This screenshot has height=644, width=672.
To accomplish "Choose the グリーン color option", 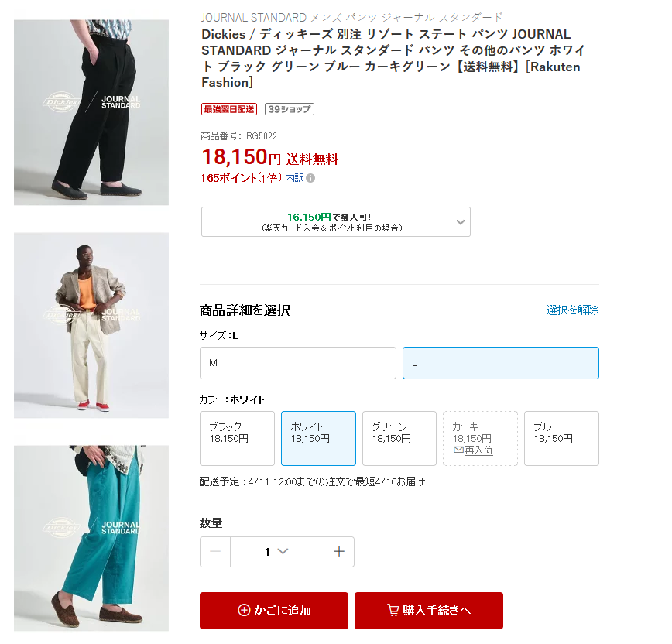I will (399, 438).
